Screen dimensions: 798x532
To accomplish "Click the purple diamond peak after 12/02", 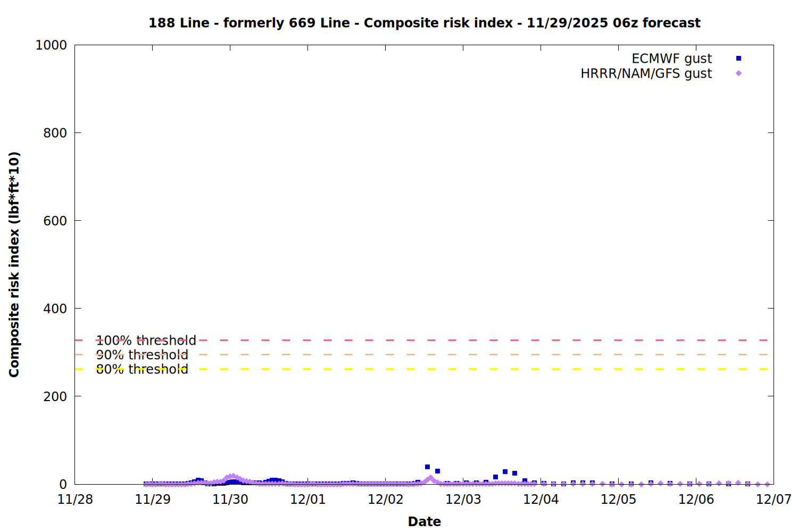I will (430, 479).
